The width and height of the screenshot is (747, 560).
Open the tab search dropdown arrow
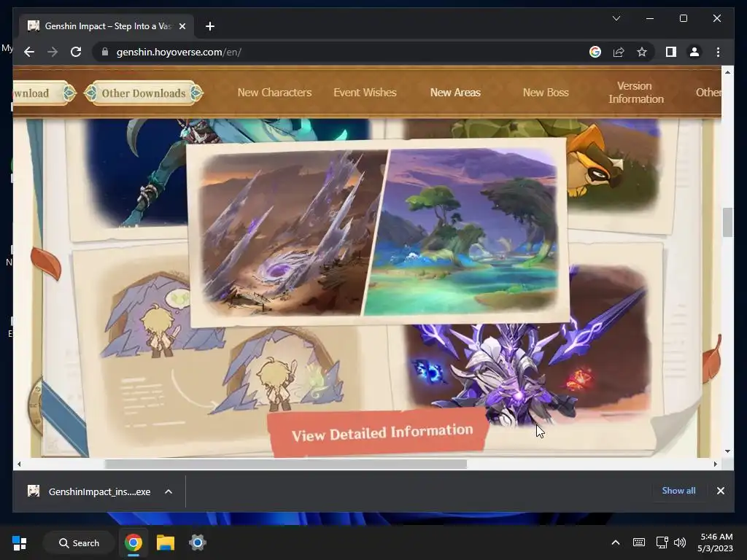click(x=616, y=18)
